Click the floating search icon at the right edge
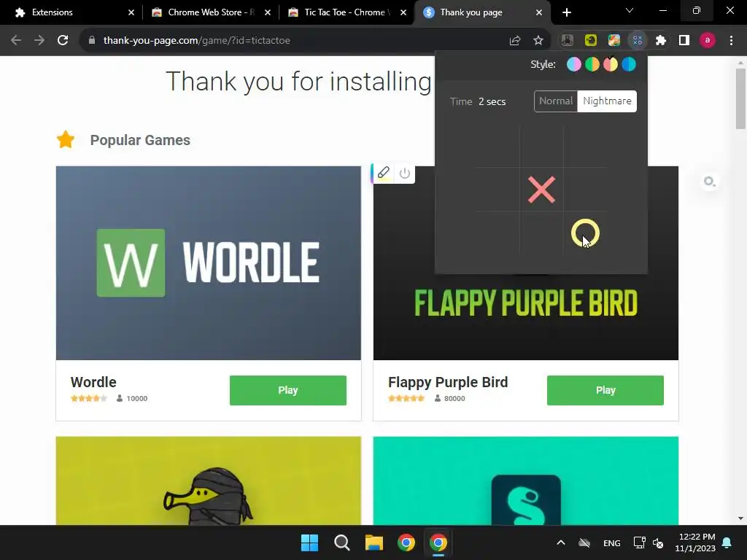Viewport: 747px width, 560px height. [x=709, y=182]
